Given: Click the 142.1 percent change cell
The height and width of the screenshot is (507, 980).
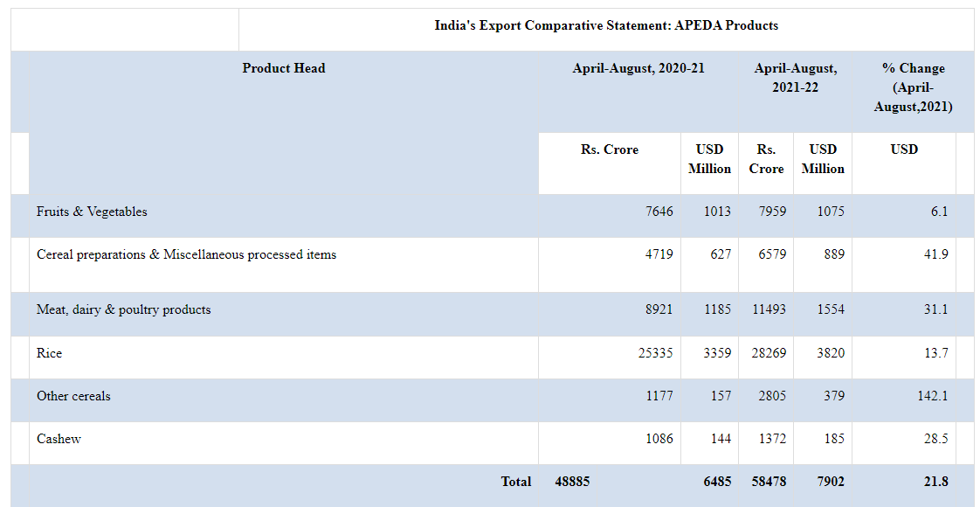Looking at the screenshot, I should (x=932, y=396).
